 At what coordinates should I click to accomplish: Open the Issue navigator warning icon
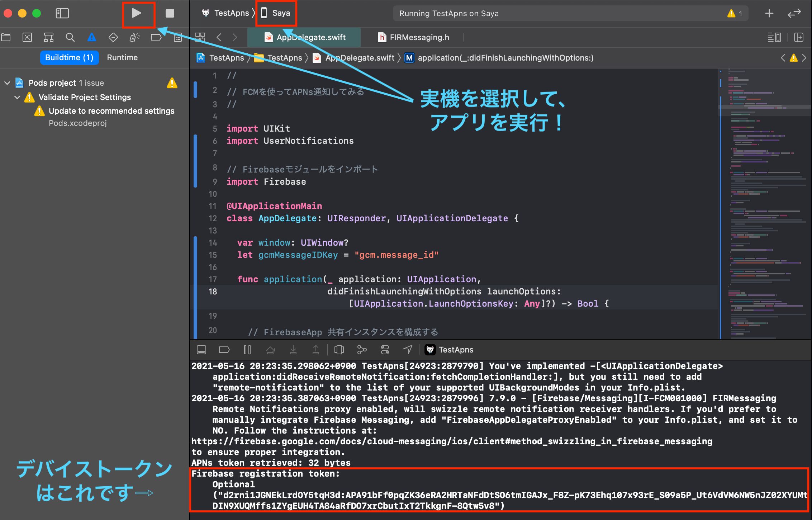(x=92, y=37)
